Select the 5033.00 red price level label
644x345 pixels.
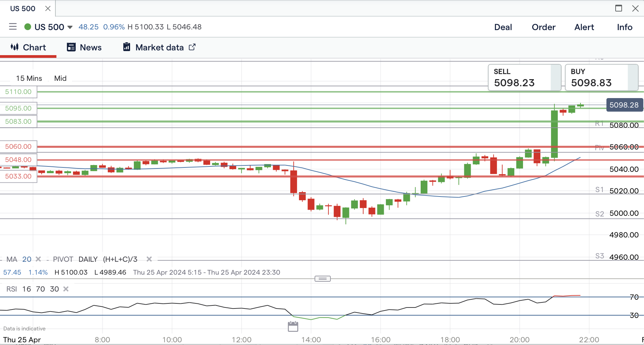[18, 176]
